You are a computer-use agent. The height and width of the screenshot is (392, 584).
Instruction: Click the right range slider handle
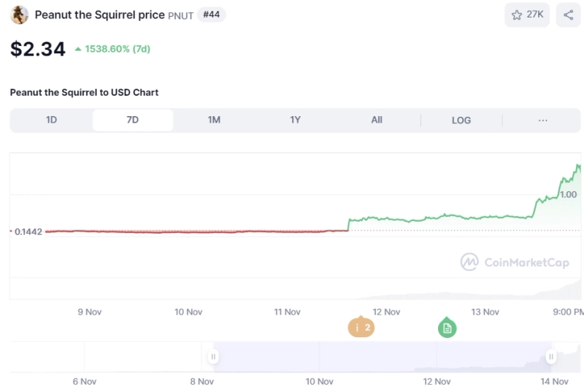(551, 357)
